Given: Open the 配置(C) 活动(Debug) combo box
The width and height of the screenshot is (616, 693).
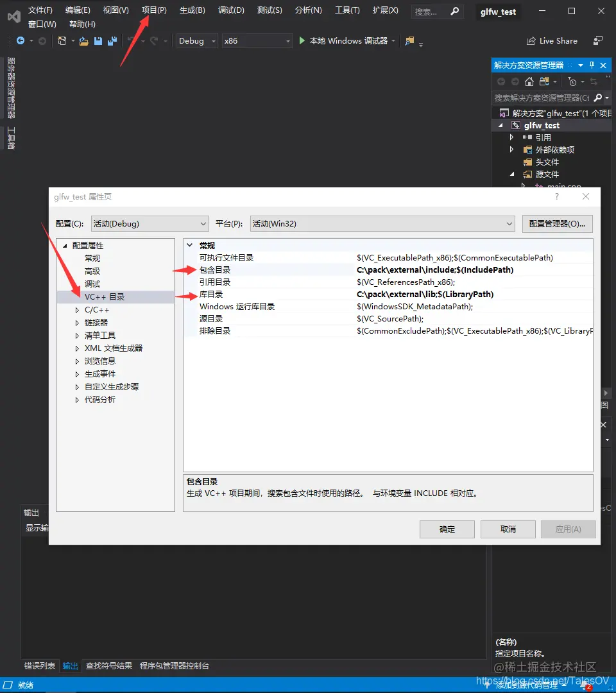Looking at the screenshot, I should pos(150,224).
